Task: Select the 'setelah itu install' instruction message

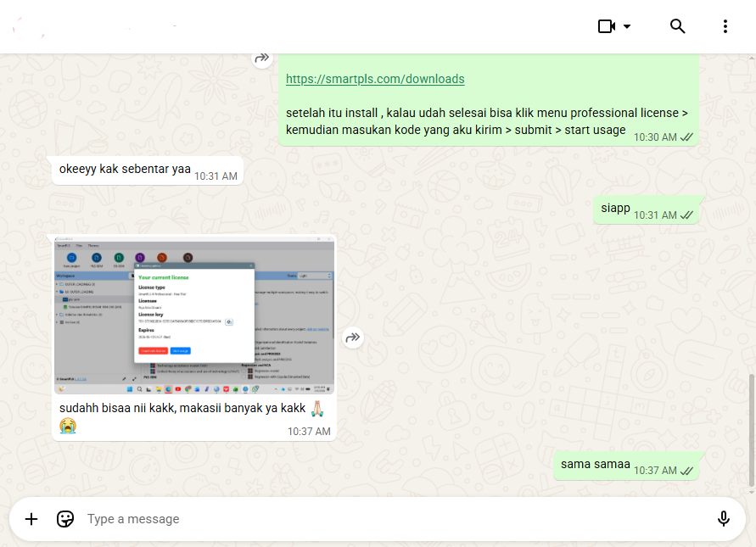Action: point(487,121)
